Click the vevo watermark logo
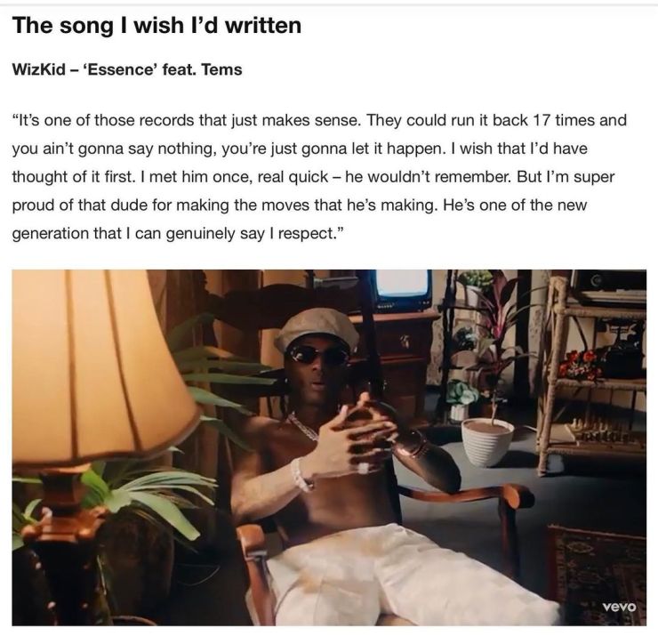 [x=619, y=607]
